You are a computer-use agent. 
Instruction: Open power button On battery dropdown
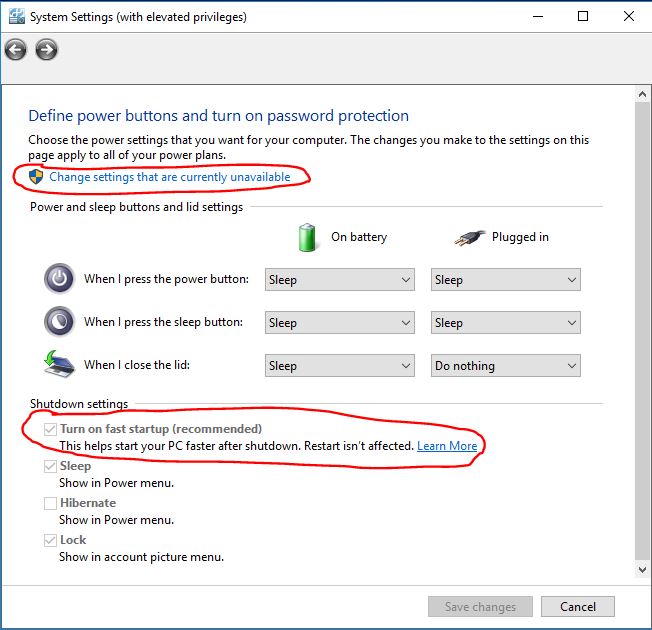(340, 279)
